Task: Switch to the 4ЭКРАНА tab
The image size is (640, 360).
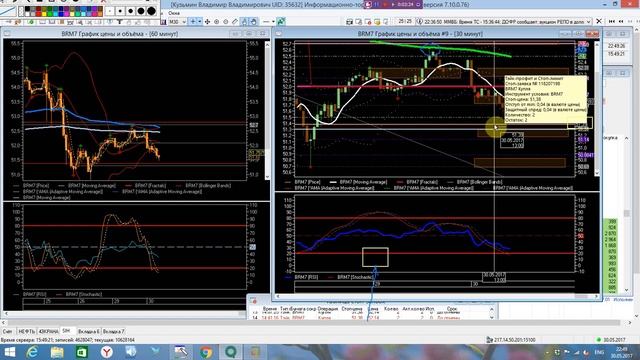Action: click(x=49, y=331)
